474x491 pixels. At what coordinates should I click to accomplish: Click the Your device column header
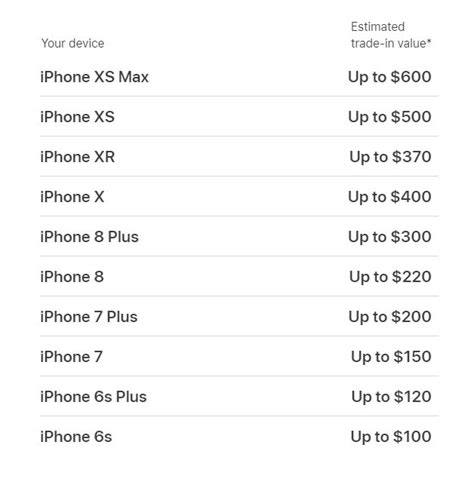[73, 43]
